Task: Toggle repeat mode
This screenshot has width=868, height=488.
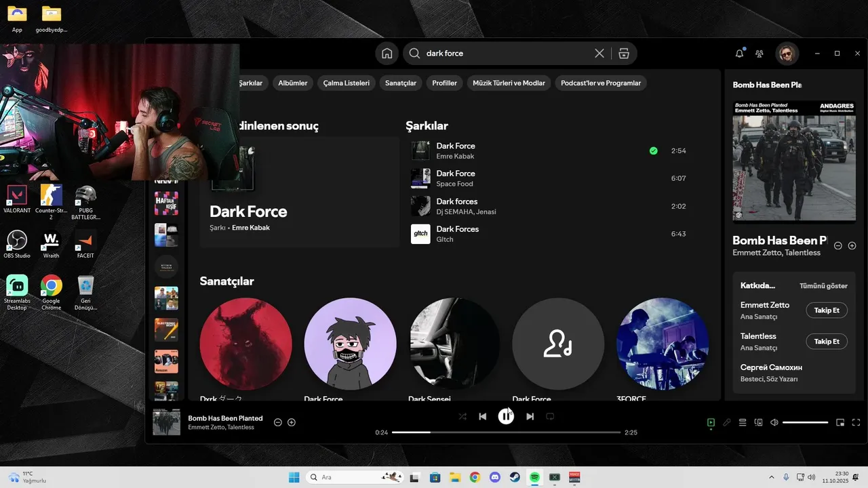Action: [551, 416]
